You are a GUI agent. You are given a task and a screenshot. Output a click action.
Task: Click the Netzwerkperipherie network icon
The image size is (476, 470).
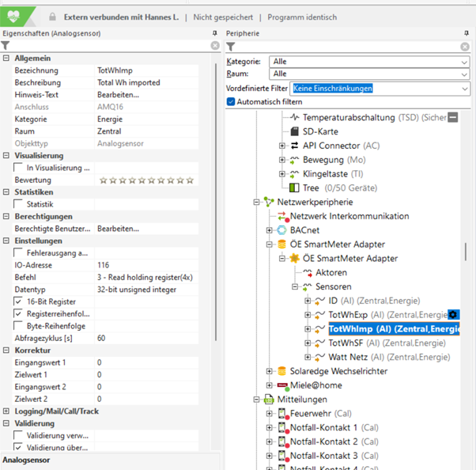pyautogui.click(x=269, y=202)
